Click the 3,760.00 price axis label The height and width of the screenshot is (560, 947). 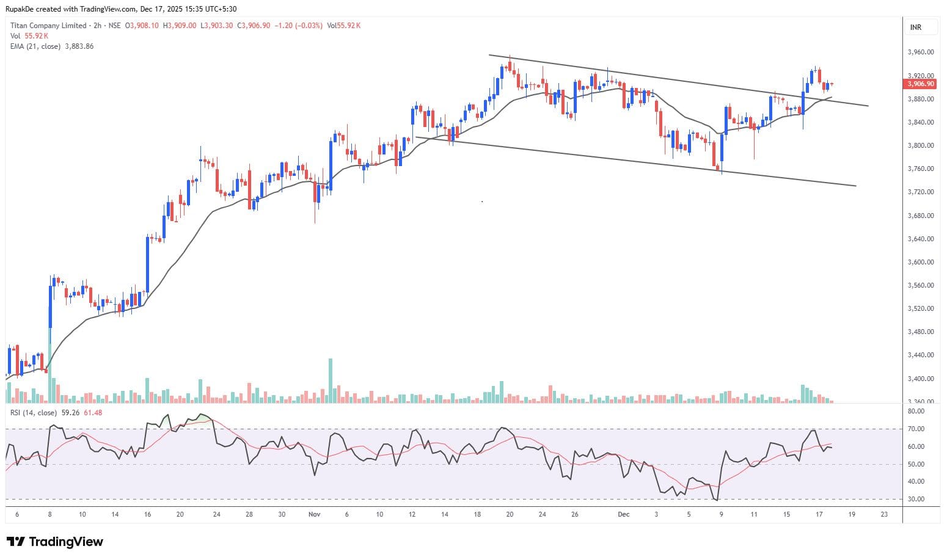(x=920, y=169)
